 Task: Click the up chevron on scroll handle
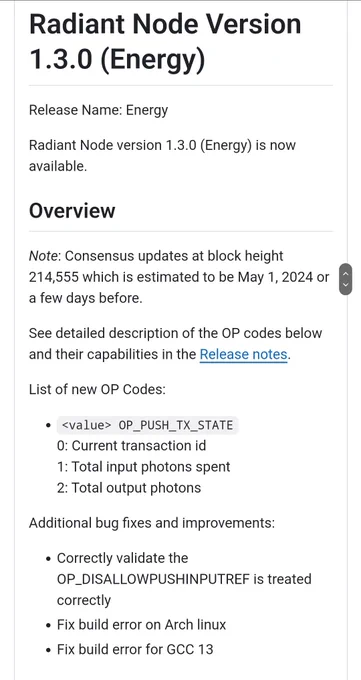[x=345, y=274]
